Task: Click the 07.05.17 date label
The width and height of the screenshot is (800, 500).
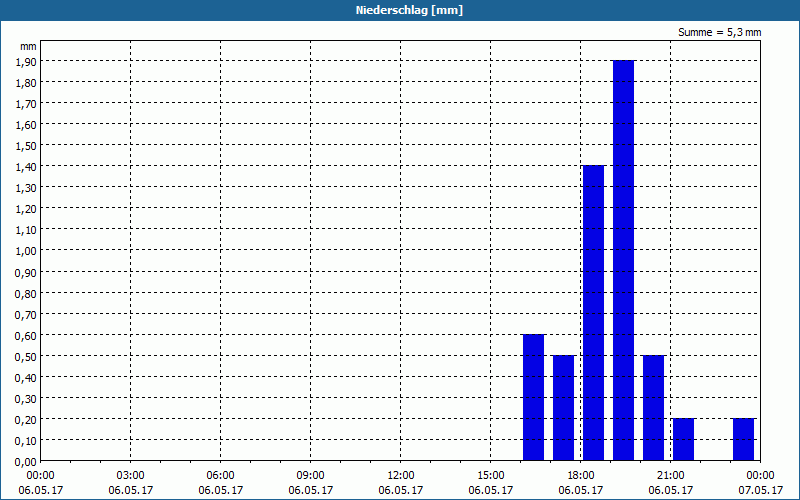Action: click(760, 490)
